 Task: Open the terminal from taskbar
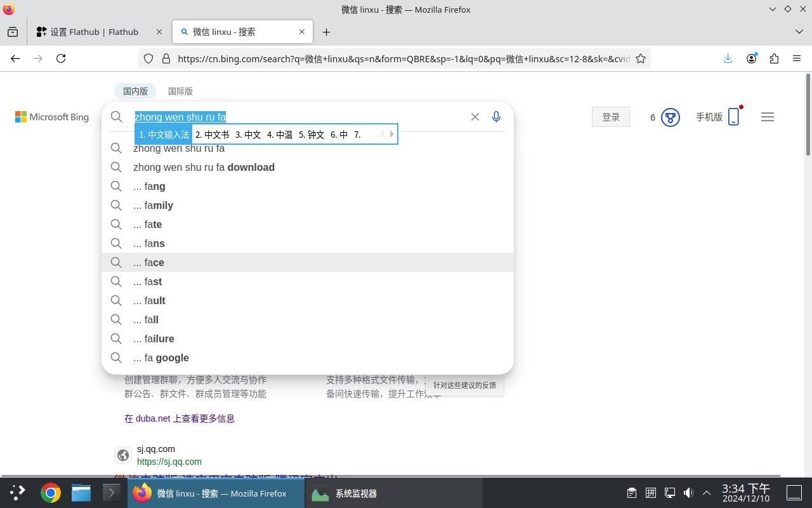(112, 493)
